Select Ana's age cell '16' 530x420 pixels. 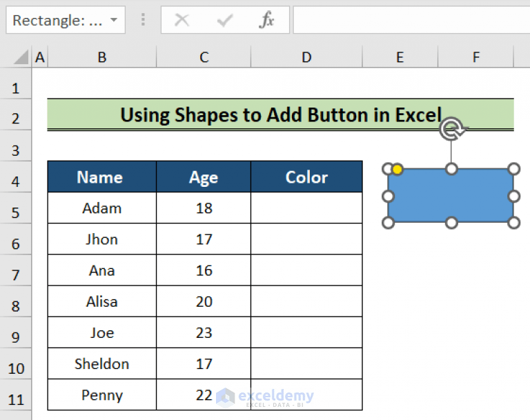click(x=204, y=270)
